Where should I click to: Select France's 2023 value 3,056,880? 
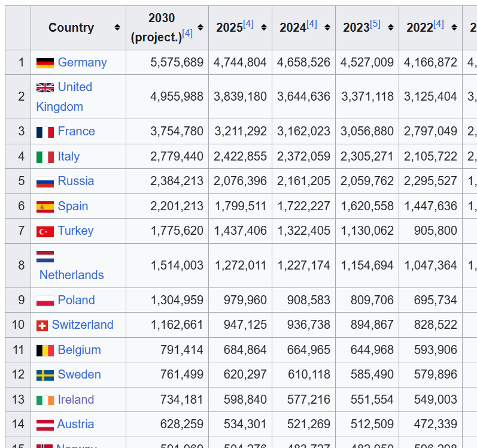pyautogui.click(x=367, y=132)
